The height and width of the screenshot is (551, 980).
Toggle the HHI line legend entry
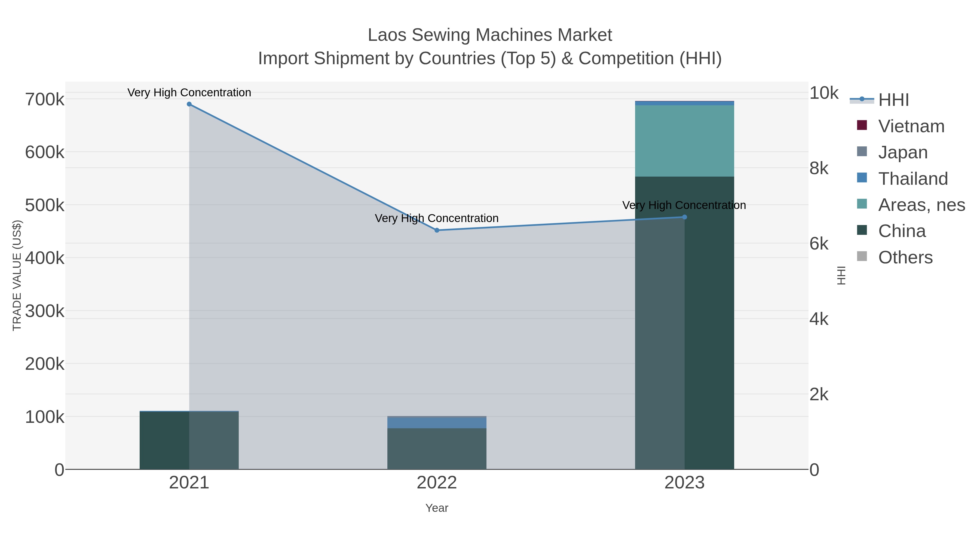(x=879, y=100)
